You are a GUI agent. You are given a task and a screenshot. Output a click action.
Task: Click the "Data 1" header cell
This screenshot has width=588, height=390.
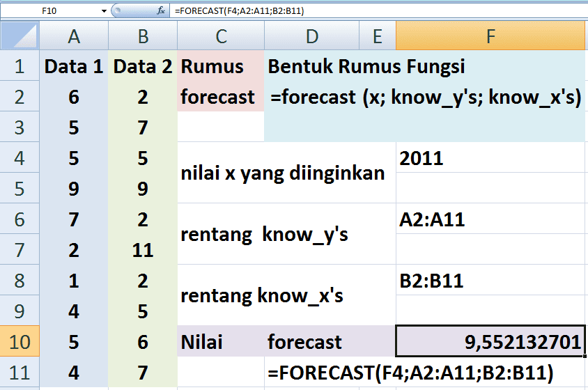click(x=74, y=66)
